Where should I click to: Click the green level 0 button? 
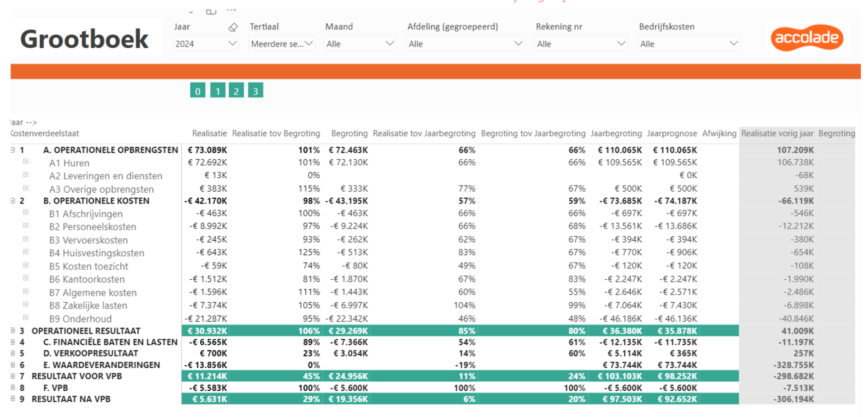coord(198,91)
